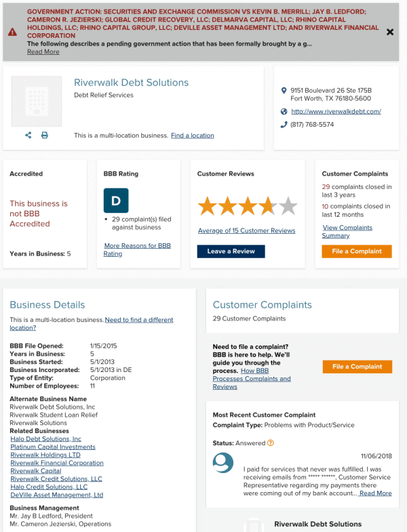
Task: Click the map pin address icon
Action: 284,91
